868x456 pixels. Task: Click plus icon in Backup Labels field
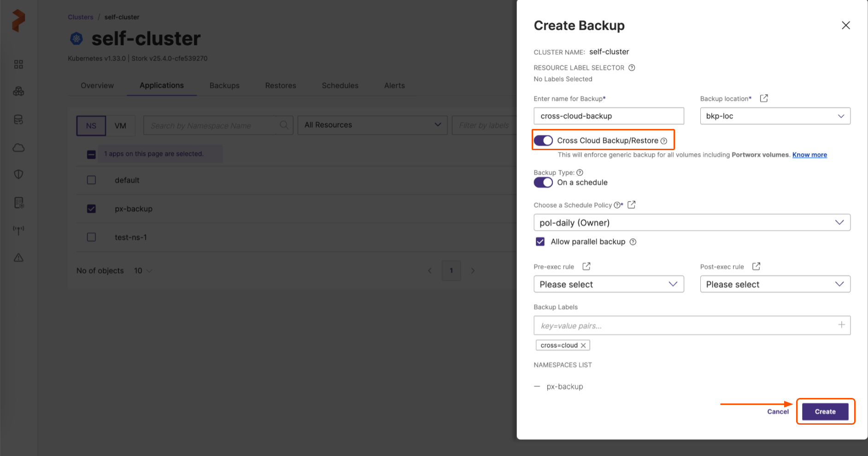coord(841,325)
